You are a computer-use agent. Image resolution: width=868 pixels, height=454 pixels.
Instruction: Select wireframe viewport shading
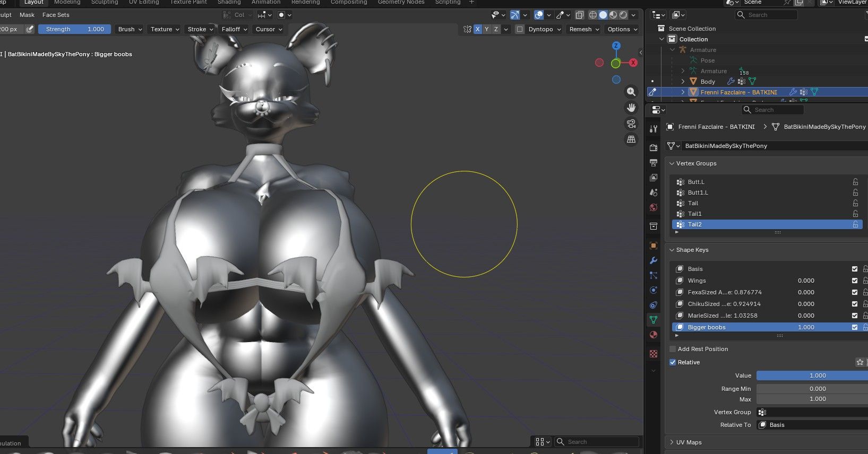(593, 15)
